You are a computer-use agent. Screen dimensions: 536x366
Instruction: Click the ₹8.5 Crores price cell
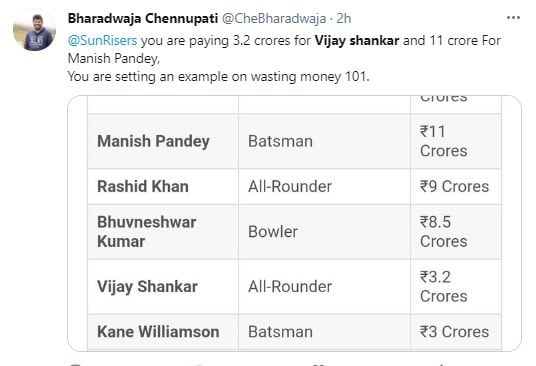[x=456, y=232]
